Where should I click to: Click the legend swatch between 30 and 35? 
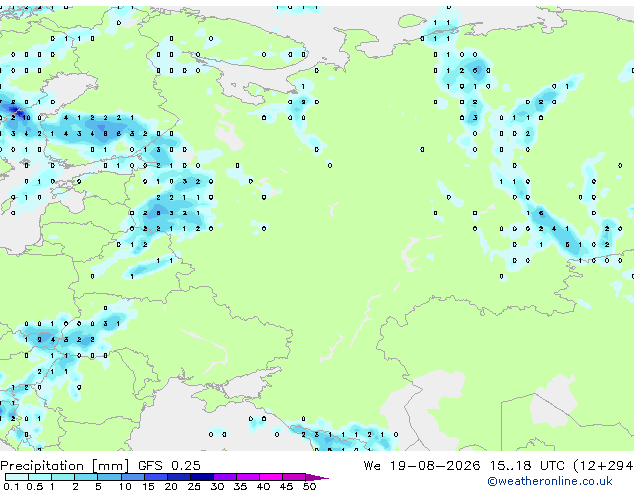click(x=224, y=477)
